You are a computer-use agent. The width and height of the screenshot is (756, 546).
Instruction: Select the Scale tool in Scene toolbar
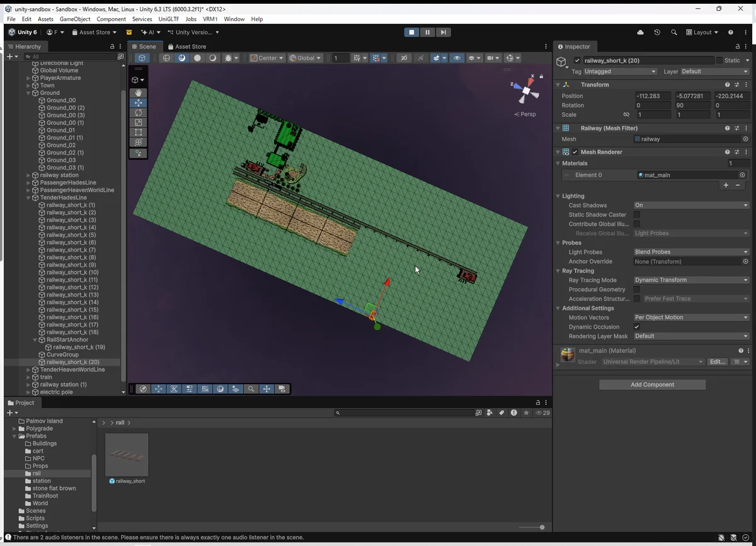click(x=139, y=123)
